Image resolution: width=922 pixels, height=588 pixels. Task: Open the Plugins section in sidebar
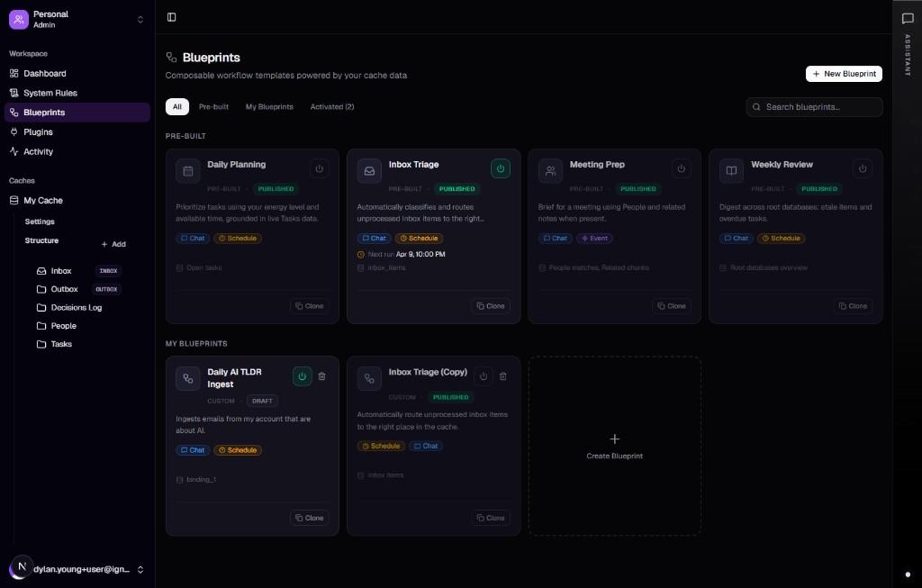38,131
